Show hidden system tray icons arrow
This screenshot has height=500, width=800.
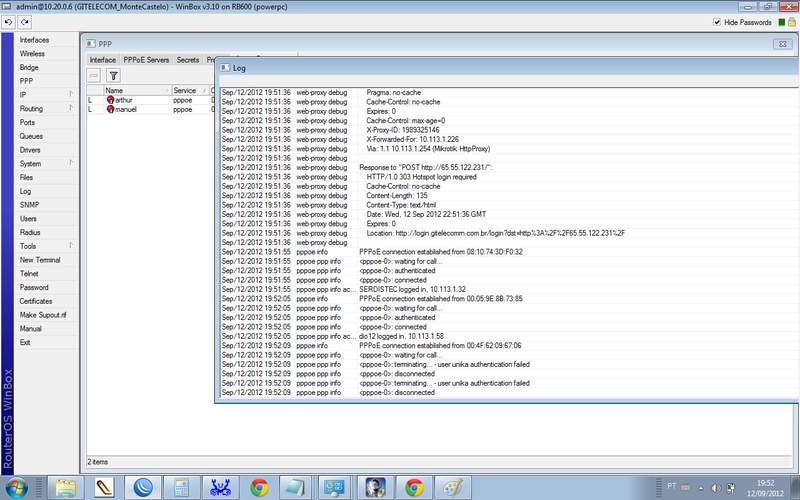tap(700, 488)
